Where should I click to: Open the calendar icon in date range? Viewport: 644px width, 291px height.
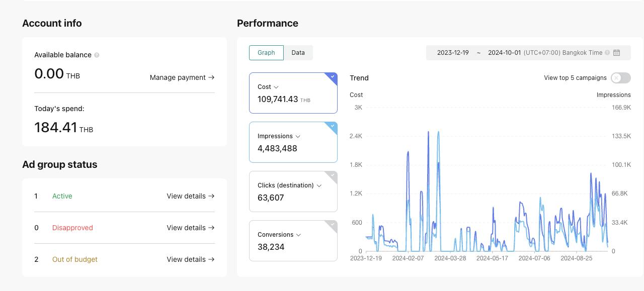pyautogui.click(x=616, y=53)
